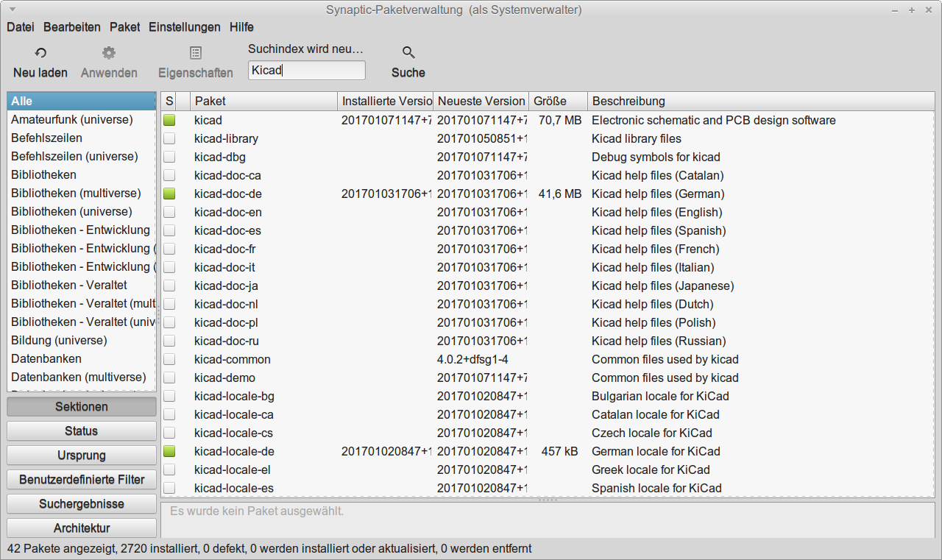Mark the kicad-locale-es status checkbox
The height and width of the screenshot is (560, 942).
pyautogui.click(x=169, y=488)
